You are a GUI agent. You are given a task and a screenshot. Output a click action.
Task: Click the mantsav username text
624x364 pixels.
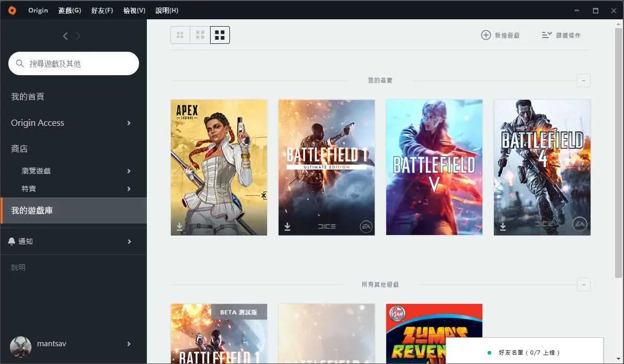[52, 344]
